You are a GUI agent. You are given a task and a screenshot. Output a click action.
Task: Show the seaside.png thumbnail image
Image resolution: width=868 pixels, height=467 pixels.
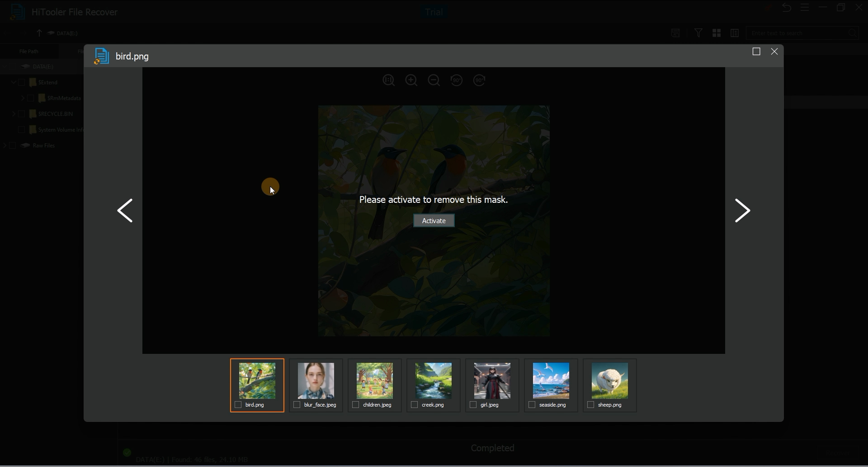pos(551,381)
